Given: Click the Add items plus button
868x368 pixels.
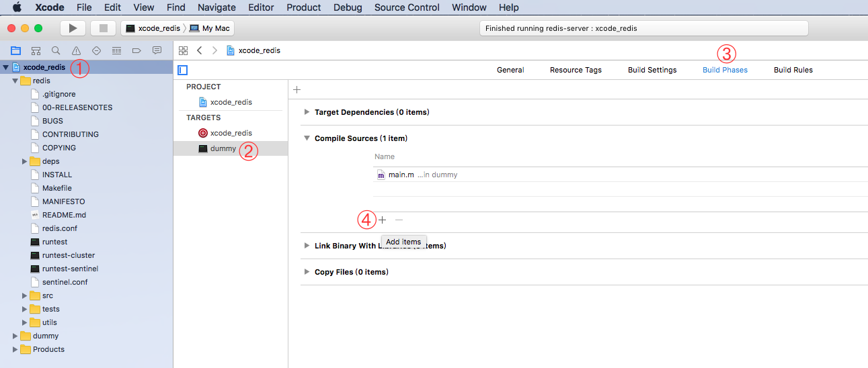Looking at the screenshot, I should tap(383, 220).
